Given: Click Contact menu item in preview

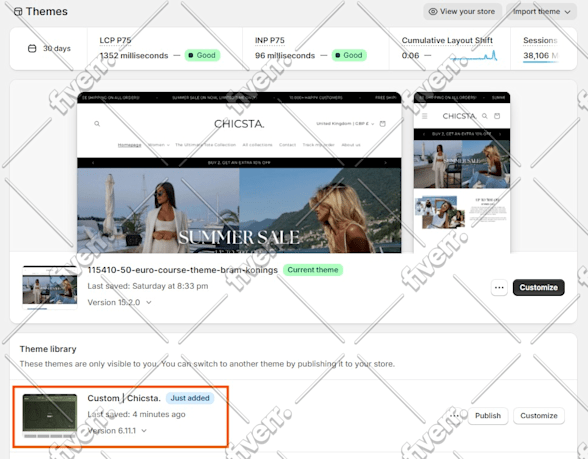Looking at the screenshot, I should click(x=288, y=145).
